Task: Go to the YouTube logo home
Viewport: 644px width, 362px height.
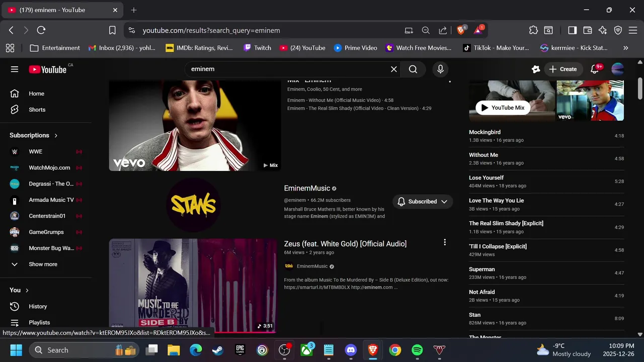Action: pyautogui.click(x=48, y=69)
